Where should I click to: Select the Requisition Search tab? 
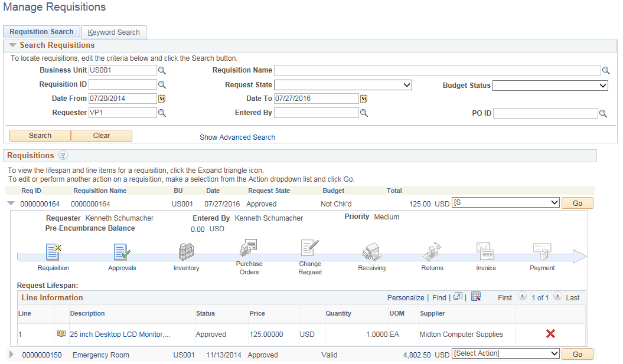click(x=41, y=31)
